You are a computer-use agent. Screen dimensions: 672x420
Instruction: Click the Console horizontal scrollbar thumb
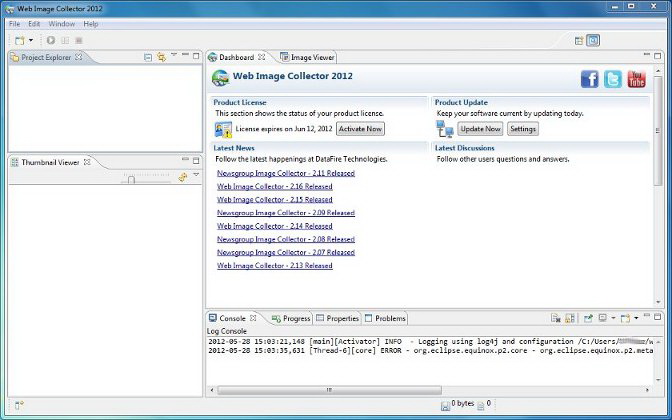pyautogui.click(x=329, y=390)
